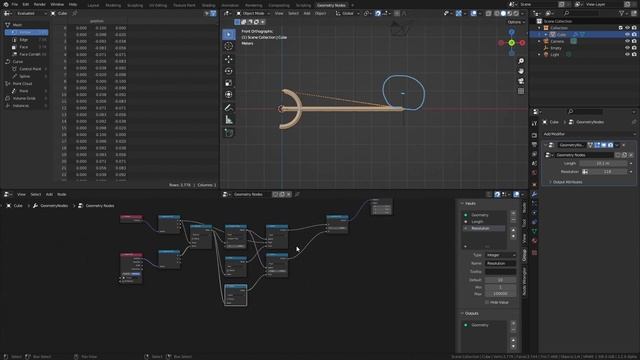Click the socket Tooltip text field
Viewport: 640px width, 360px height.
point(500,272)
